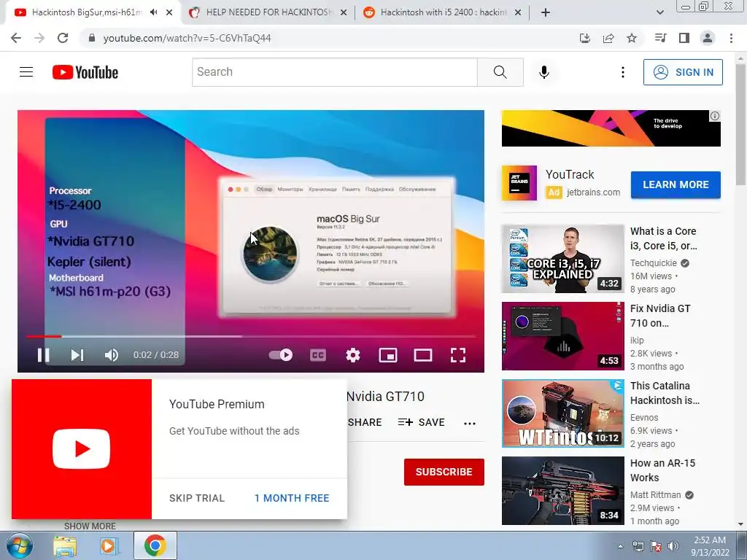Open the Windows Start menu
747x560 pixels.
[18, 545]
